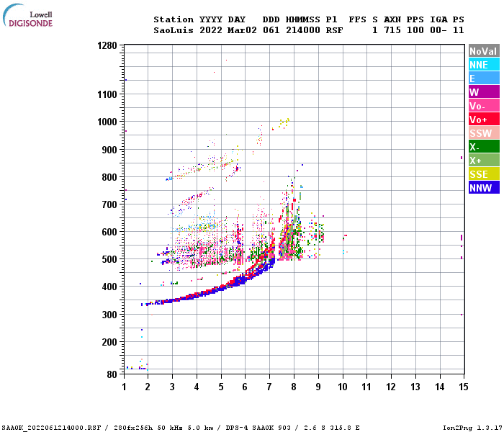Click the Station column header

click(174, 19)
